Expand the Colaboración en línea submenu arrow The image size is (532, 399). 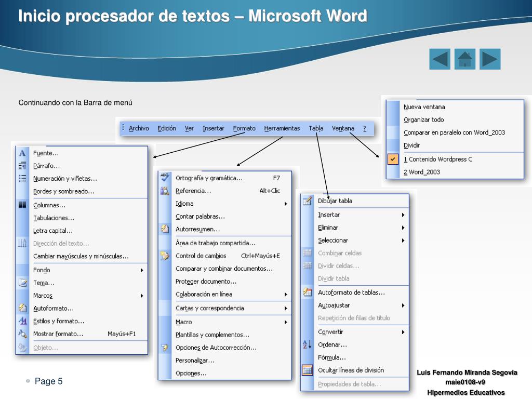[286, 294]
